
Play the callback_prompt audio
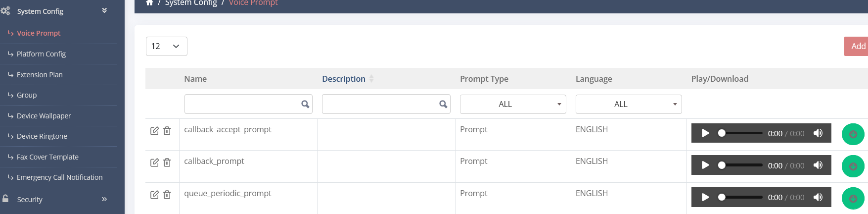click(705, 165)
